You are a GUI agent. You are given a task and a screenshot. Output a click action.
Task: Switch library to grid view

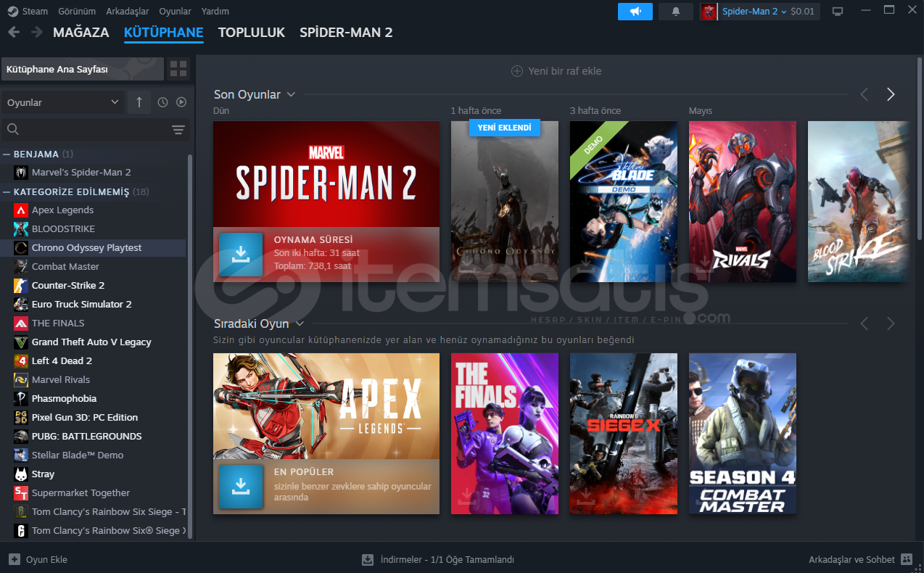coord(177,69)
